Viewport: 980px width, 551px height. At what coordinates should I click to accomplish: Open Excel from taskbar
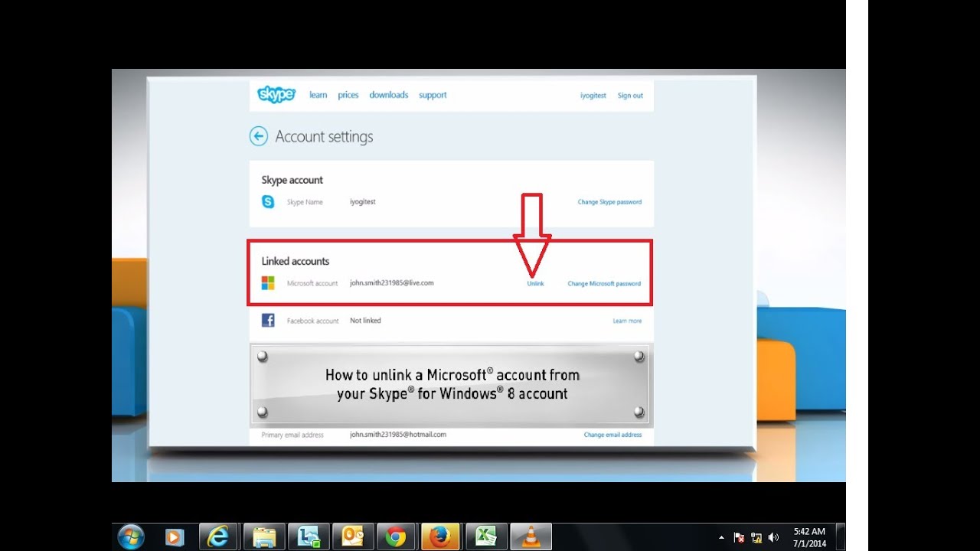pos(486,537)
